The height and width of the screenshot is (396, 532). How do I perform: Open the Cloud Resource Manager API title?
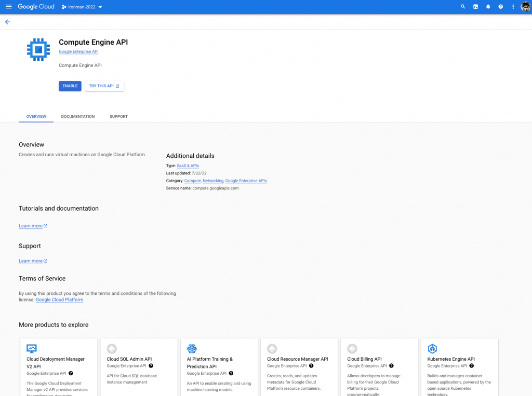pos(298,359)
